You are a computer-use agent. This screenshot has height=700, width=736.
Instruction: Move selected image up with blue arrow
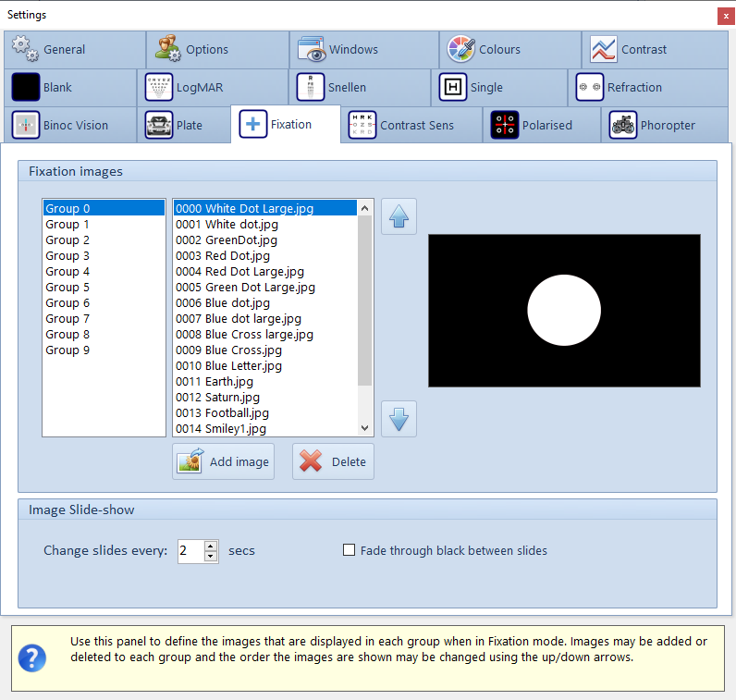point(399,216)
